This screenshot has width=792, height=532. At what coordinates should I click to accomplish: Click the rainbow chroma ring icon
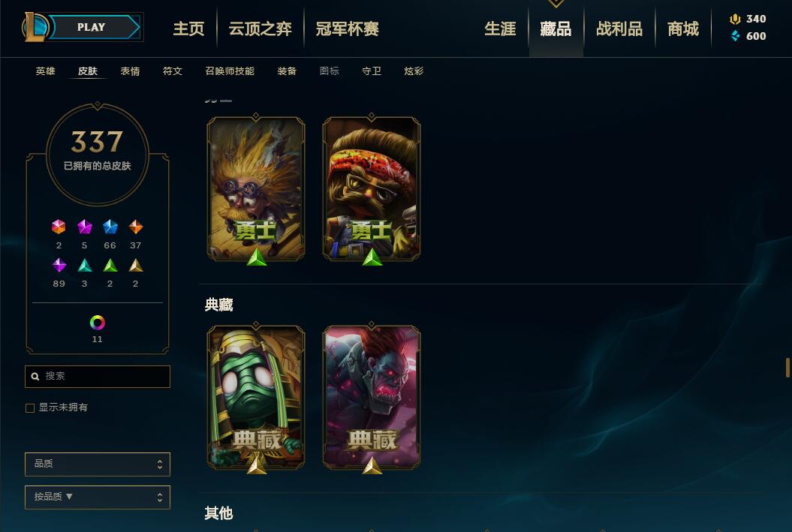[98, 323]
